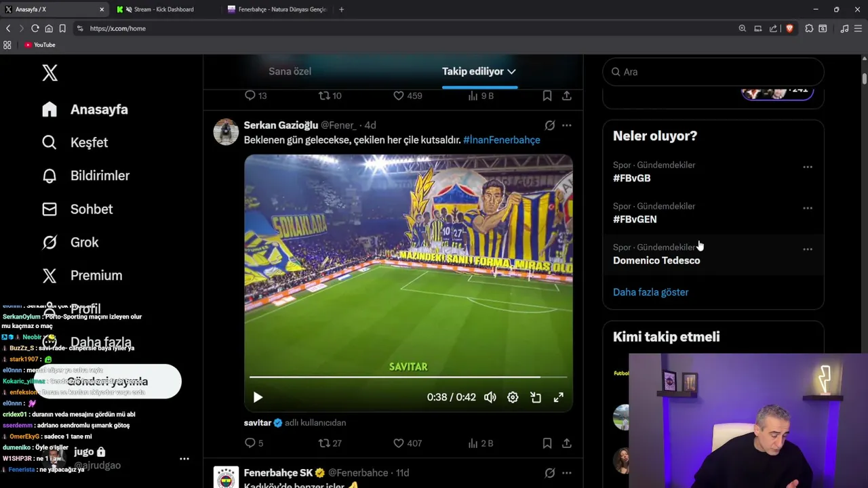The height and width of the screenshot is (488, 868).
Task: Bookmark the top post with 459 likes
Action: (x=547, y=96)
